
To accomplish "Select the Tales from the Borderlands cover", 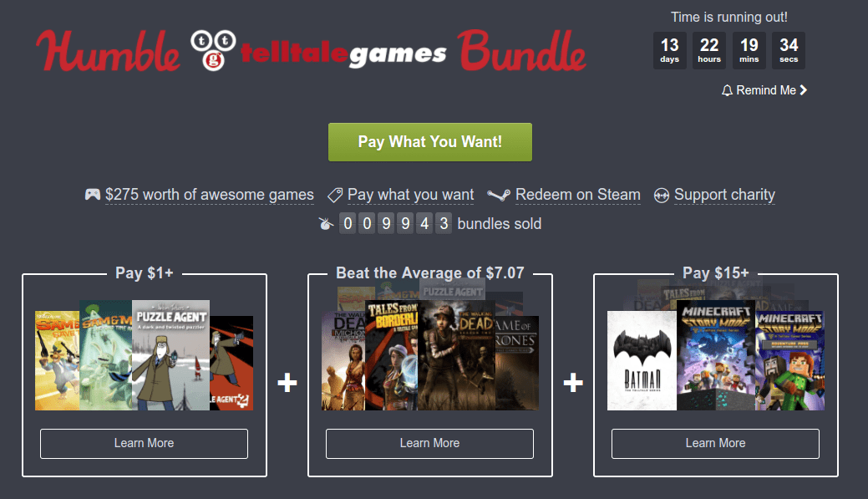I will tap(391, 355).
